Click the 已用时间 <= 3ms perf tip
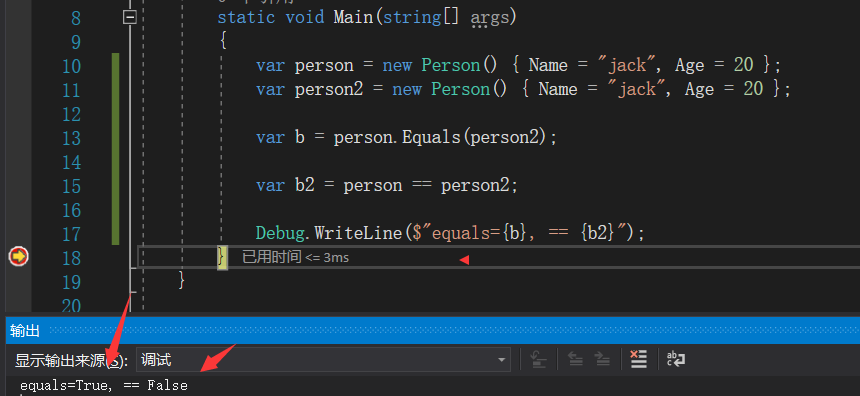 [296, 257]
